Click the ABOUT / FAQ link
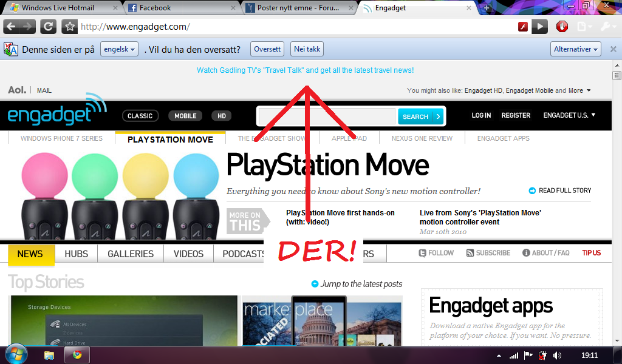Image resolution: width=622 pixels, height=364 pixels. [546, 253]
